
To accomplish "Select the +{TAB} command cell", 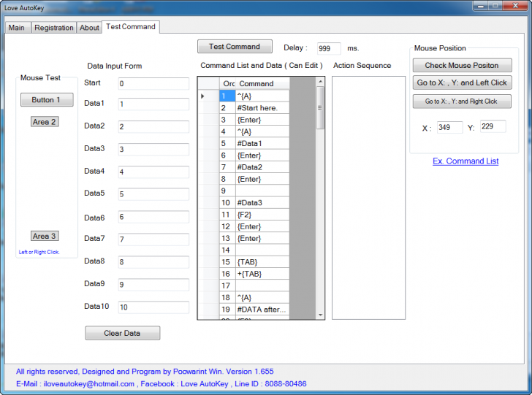I will (x=262, y=274).
